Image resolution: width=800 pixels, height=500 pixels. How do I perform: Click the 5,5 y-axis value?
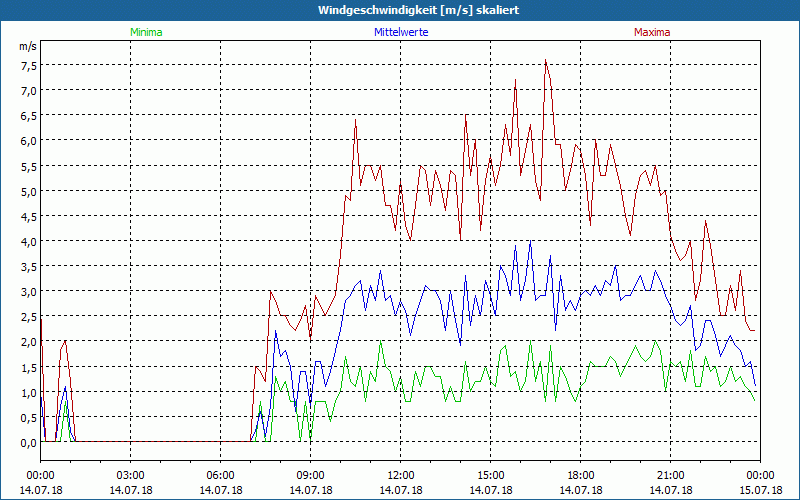tap(29, 166)
